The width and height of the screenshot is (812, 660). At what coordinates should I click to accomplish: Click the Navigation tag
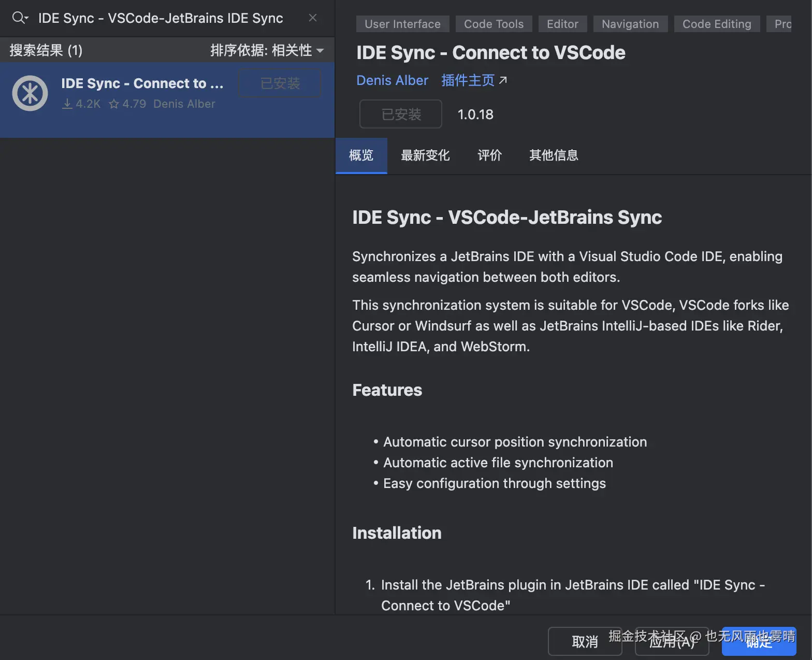point(630,24)
